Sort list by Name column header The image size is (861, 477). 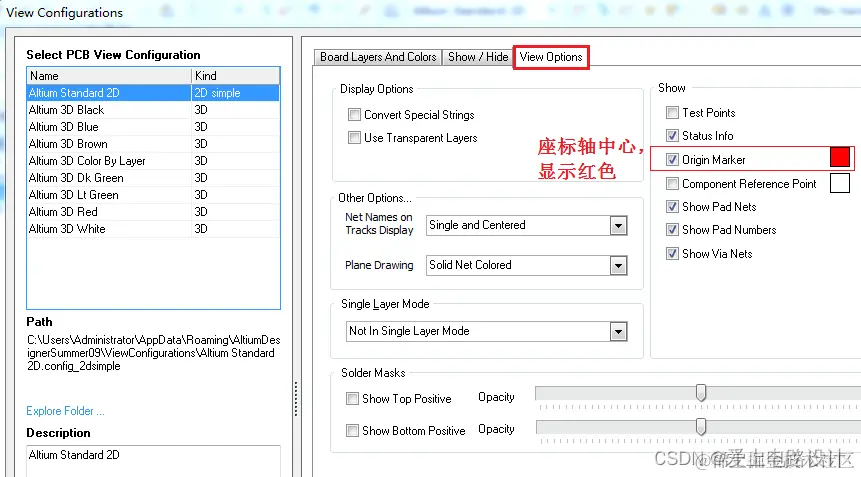(109, 76)
